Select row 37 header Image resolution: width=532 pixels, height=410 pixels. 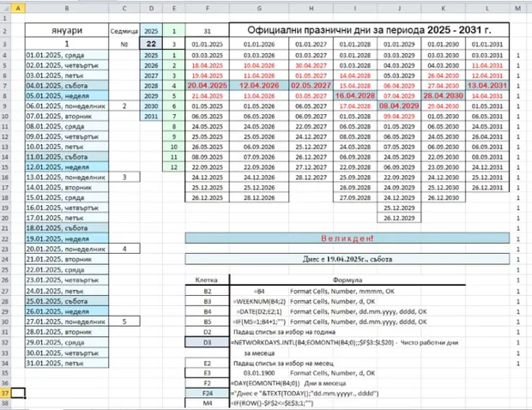(5, 393)
